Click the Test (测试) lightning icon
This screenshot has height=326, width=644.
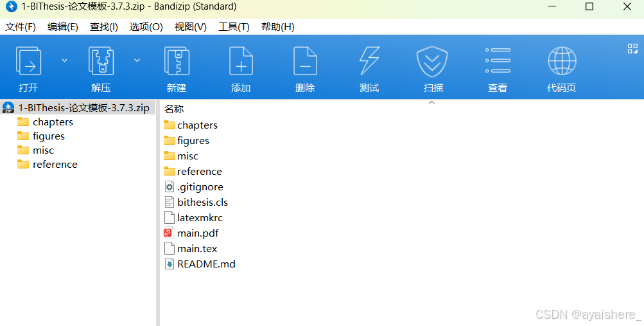tap(369, 61)
